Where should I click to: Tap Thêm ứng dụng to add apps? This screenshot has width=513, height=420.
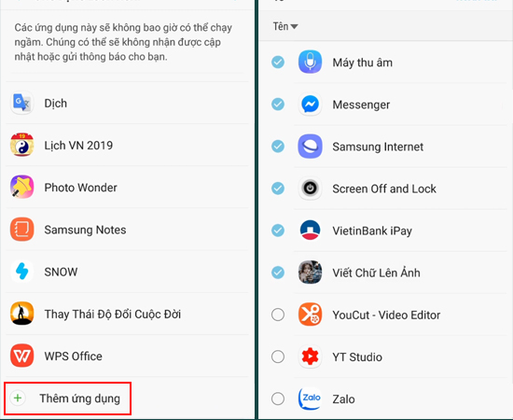pyautogui.click(x=67, y=399)
